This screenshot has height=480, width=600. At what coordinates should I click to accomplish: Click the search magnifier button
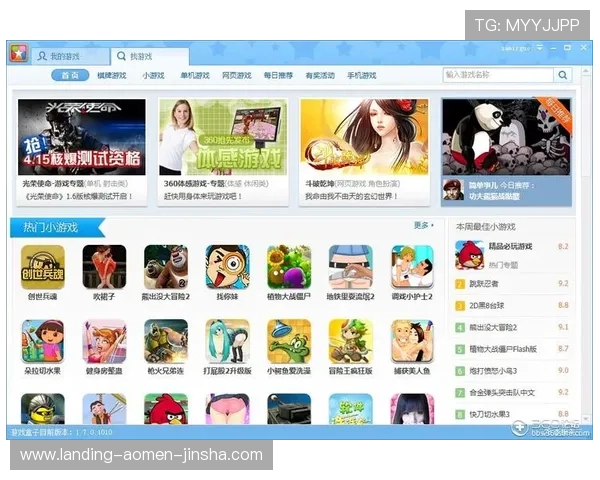click(562, 75)
